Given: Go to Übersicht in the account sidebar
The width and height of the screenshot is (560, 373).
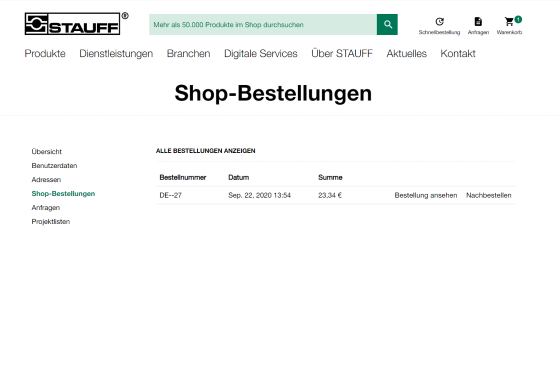Looking at the screenshot, I should click(x=46, y=151).
